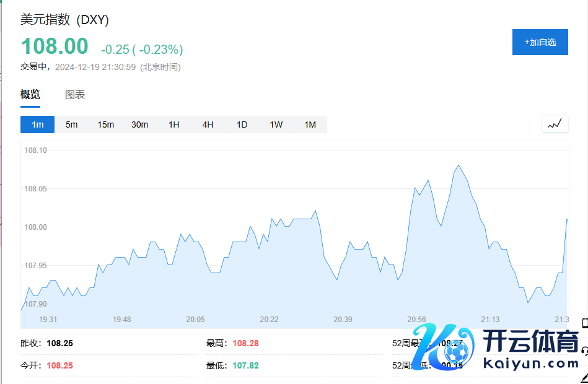Click the 21:13 time marker on chart axis
The height and width of the screenshot is (384, 588).
pos(490,320)
